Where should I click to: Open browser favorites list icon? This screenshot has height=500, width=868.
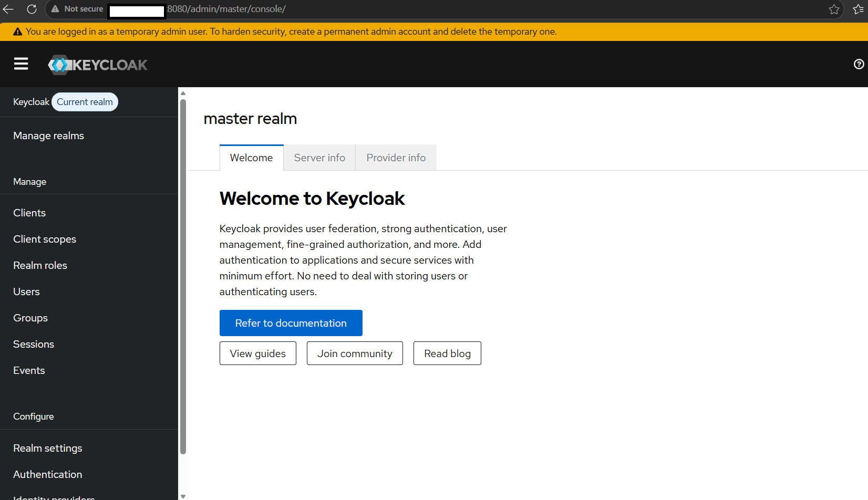click(x=859, y=9)
